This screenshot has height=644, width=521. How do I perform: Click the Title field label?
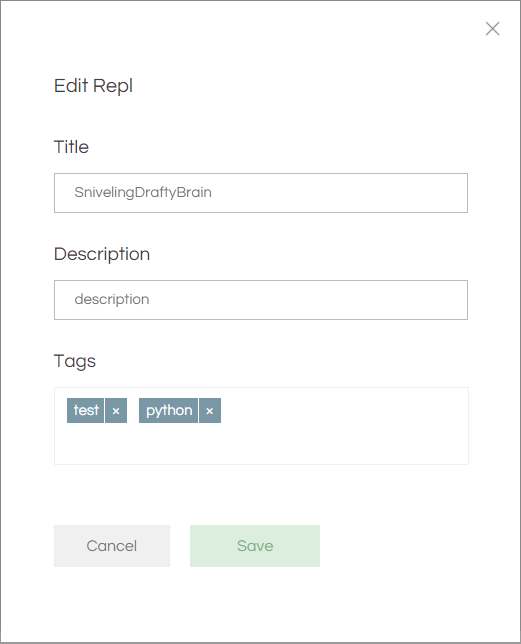pyautogui.click(x=71, y=147)
